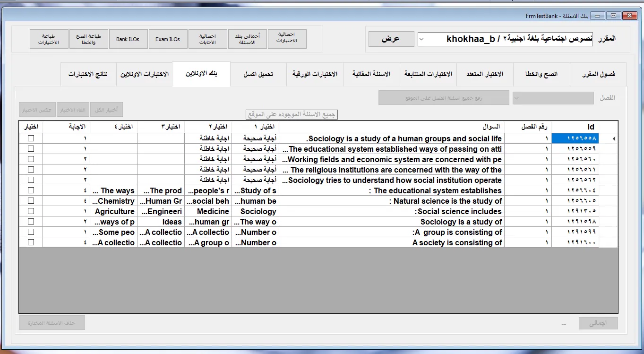The image size is (644, 354).
Task: Select the بنك الاونلاين tab
Action: (x=201, y=74)
